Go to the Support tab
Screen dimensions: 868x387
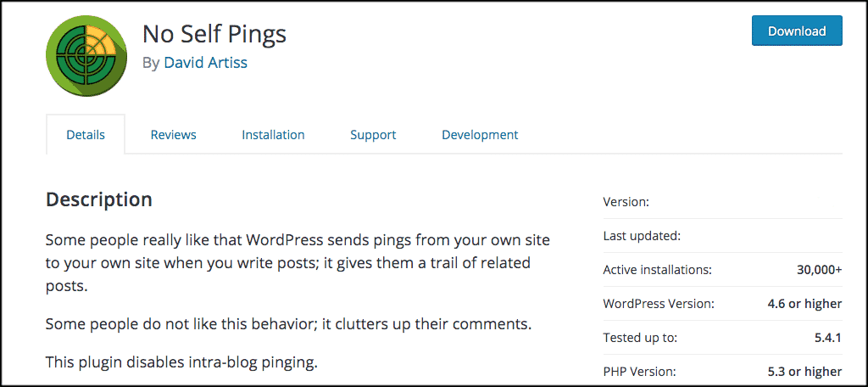pos(373,135)
